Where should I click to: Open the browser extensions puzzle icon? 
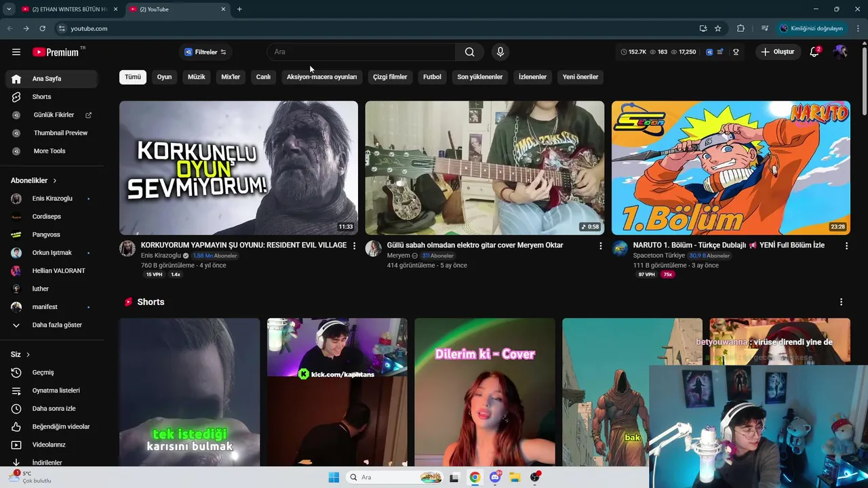click(741, 28)
